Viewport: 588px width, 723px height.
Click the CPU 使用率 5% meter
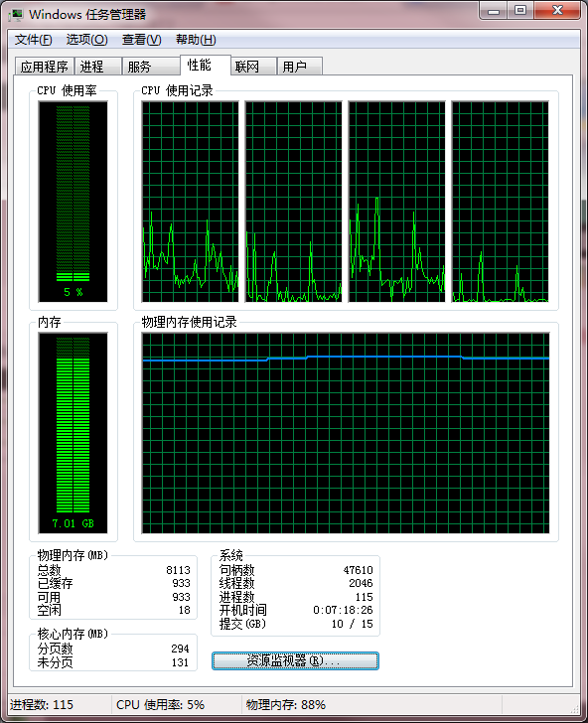(73, 202)
